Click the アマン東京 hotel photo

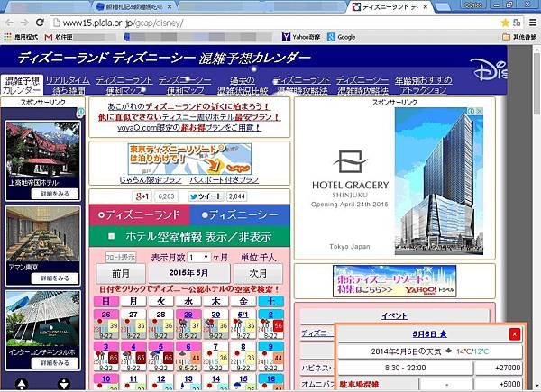(43, 234)
